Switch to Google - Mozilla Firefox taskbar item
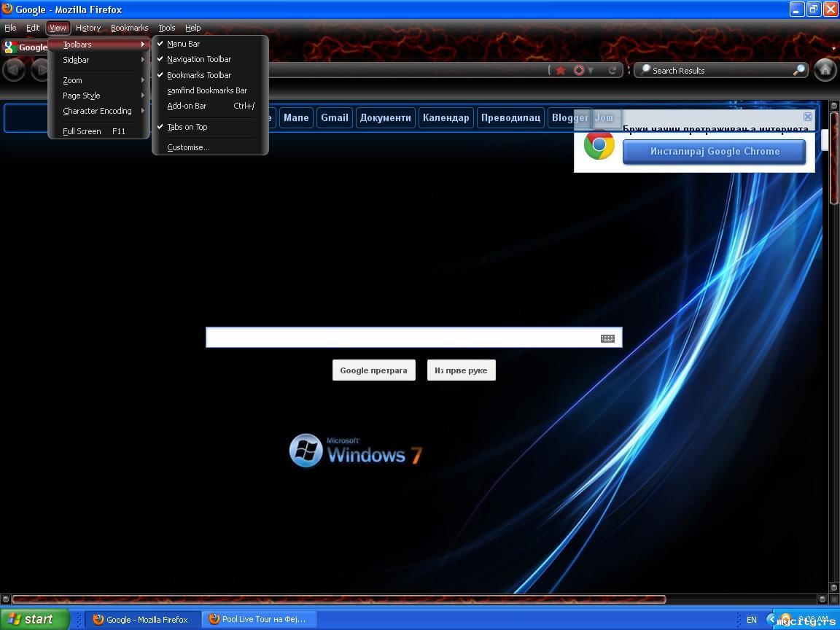The image size is (840, 630). [142, 619]
